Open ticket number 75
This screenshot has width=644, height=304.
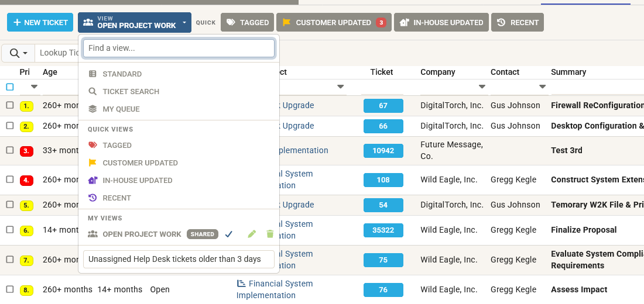point(383,260)
